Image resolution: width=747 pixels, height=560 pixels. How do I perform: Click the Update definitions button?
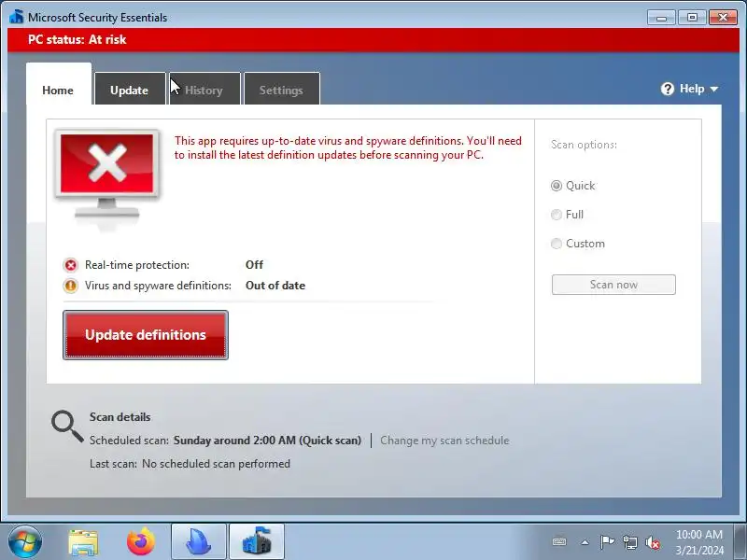[146, 335]
